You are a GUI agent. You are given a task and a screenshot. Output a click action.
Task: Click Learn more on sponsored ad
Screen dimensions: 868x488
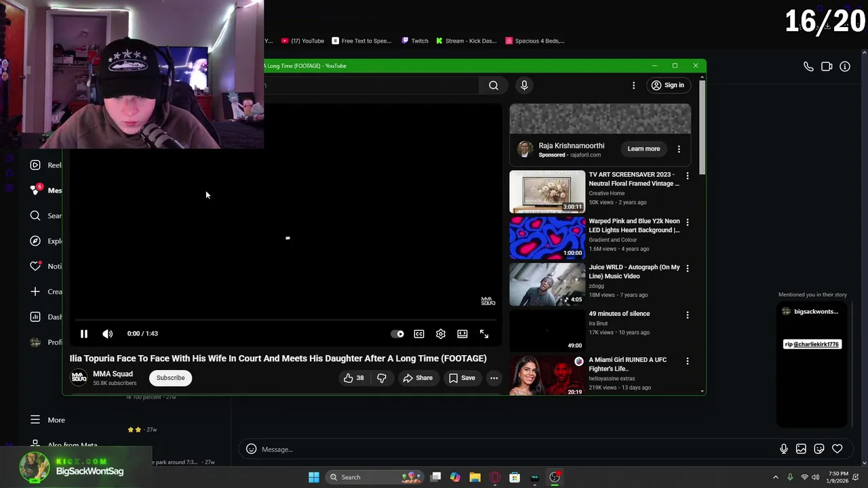point(644,149)
